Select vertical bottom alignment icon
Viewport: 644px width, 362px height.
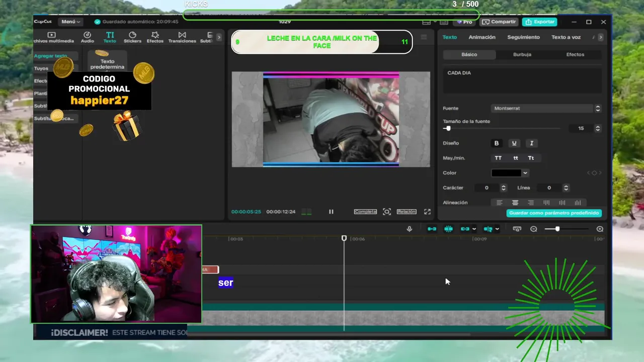pos(578,203)
